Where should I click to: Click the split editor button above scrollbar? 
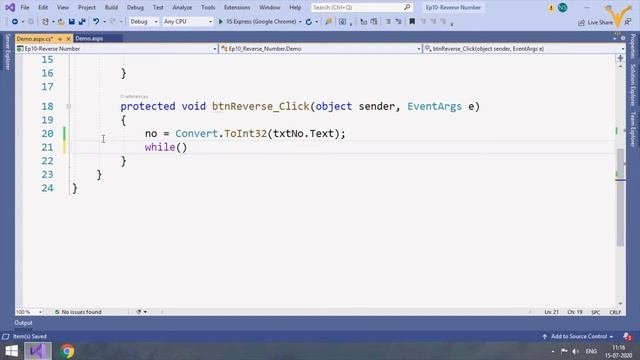coord(620,58)
